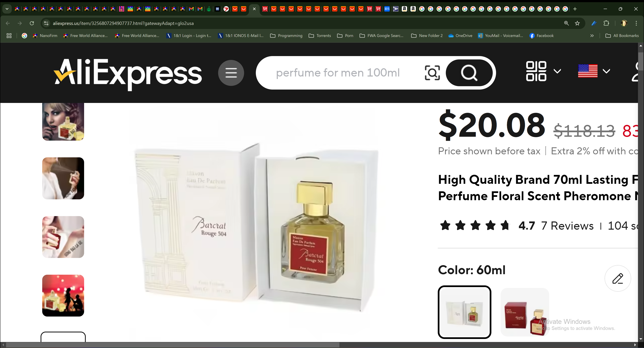Select the white box 60ml color option
The height and width of the screenshot is (348, 644).
465,312
